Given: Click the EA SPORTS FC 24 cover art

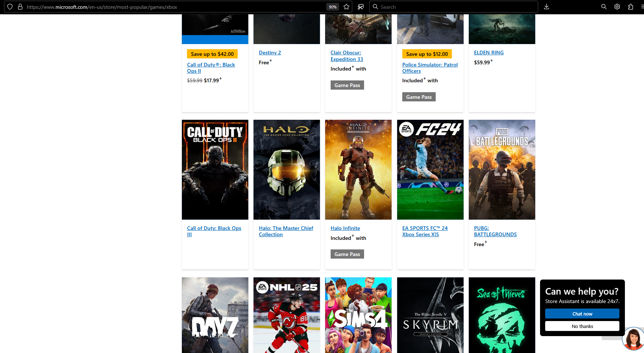Looking at the screenshot, I should coord(430,170).
